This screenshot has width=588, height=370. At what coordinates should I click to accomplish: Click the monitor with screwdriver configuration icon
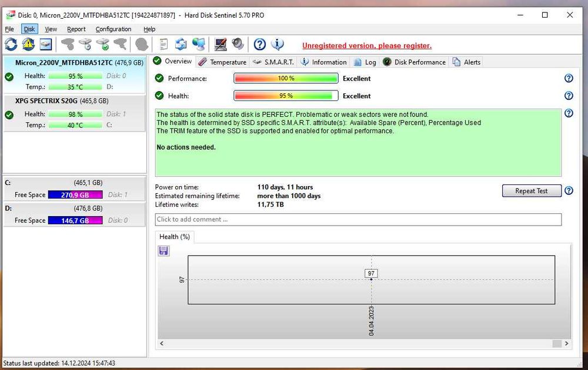[x=220, y=45]
